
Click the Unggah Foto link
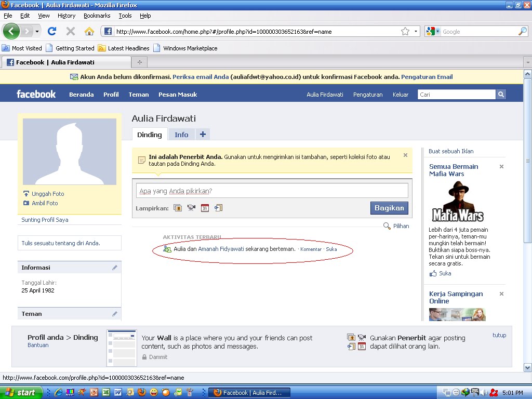pos(48,194)
